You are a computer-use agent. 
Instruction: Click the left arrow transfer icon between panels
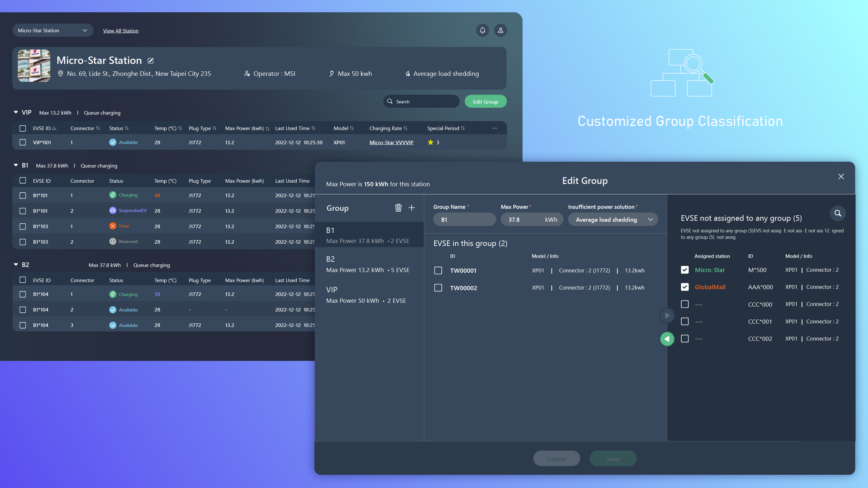pyautogui.click(x=668, y=339)
